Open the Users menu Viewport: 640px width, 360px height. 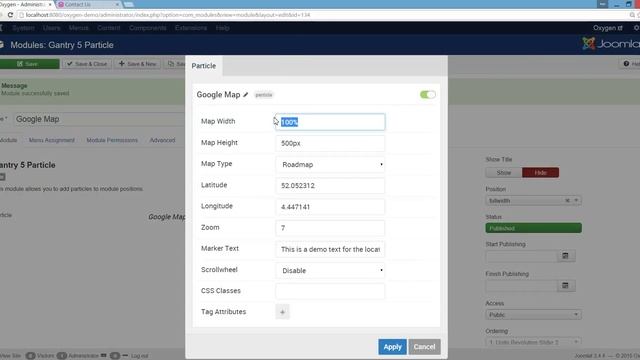(x=51, y=28)
